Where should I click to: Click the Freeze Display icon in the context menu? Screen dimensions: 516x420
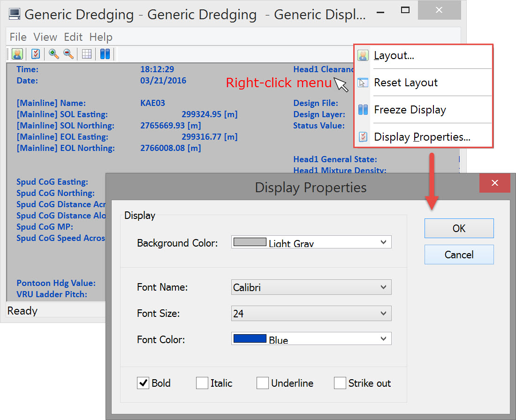pos(363,110)
